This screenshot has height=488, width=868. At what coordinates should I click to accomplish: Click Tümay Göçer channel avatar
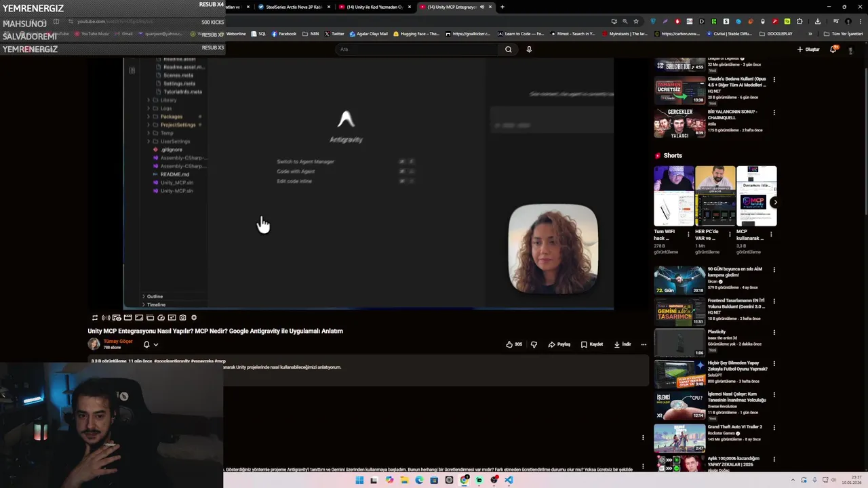(94, 344)
